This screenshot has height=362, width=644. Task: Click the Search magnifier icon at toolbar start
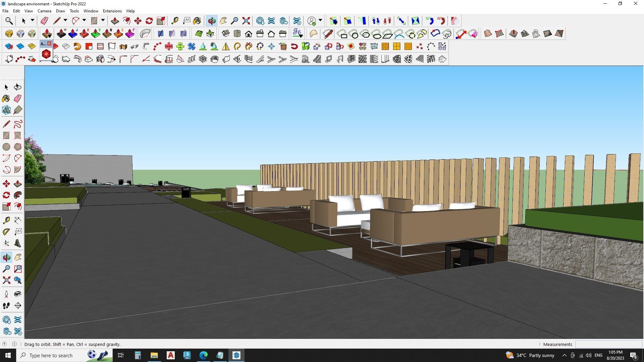[9, 21]
